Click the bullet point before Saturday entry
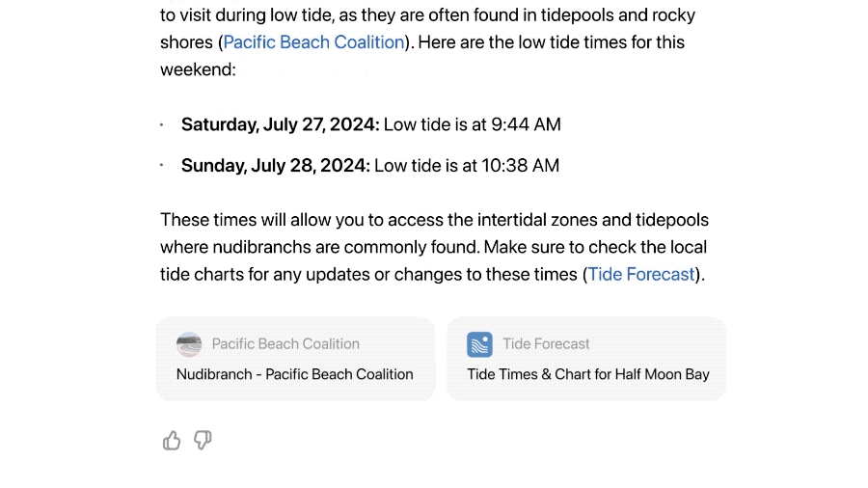The height and width of the screenshot is (488, 868). 162,124
